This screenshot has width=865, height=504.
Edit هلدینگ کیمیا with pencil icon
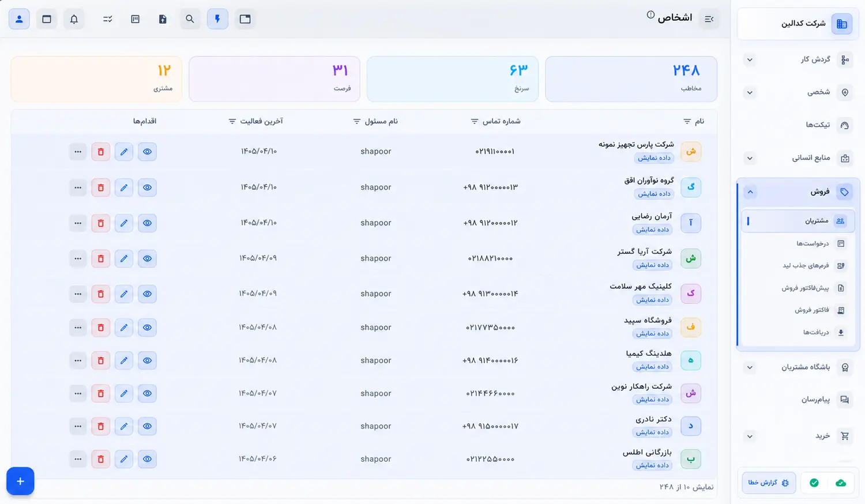pos(124,360)
